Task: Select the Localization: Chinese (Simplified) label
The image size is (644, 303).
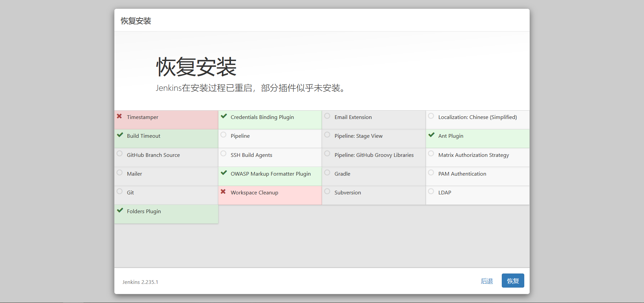Action: [478, 117]
